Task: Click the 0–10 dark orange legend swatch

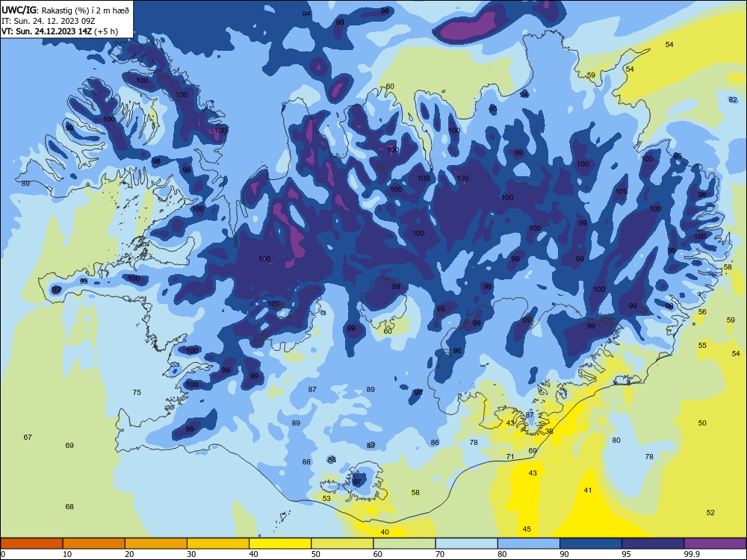Action: (31, 544)
